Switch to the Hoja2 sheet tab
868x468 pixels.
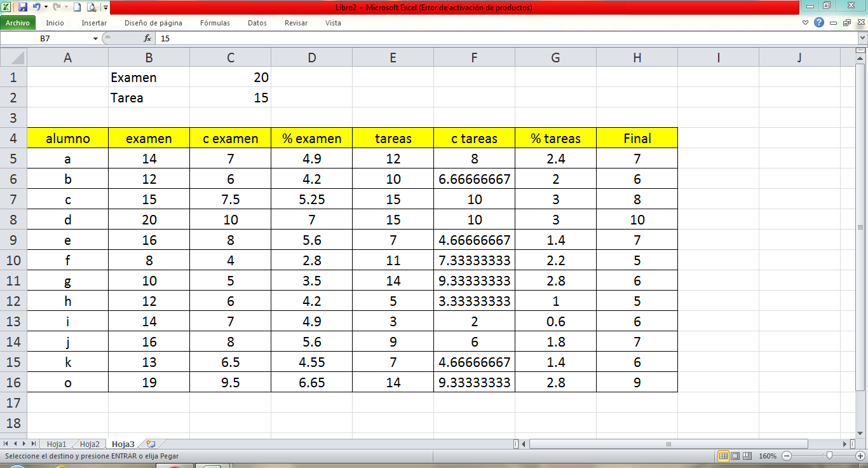coord(90,444)
